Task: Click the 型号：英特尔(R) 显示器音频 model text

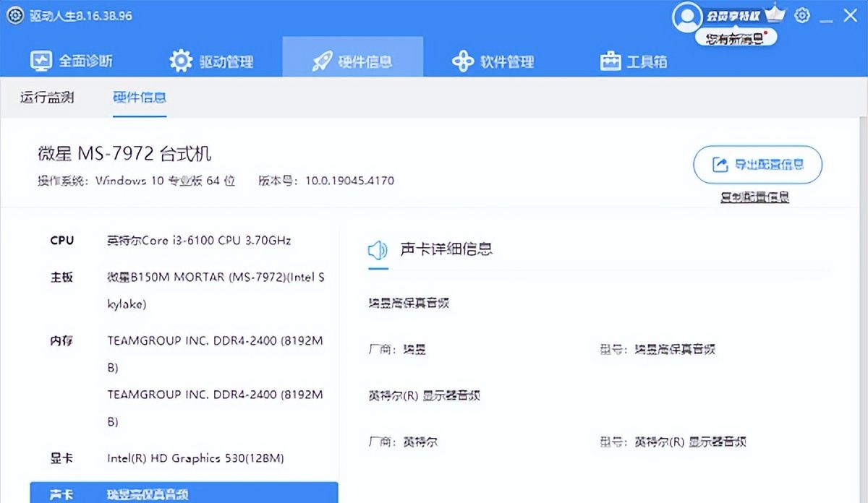Action: [673, 442]
